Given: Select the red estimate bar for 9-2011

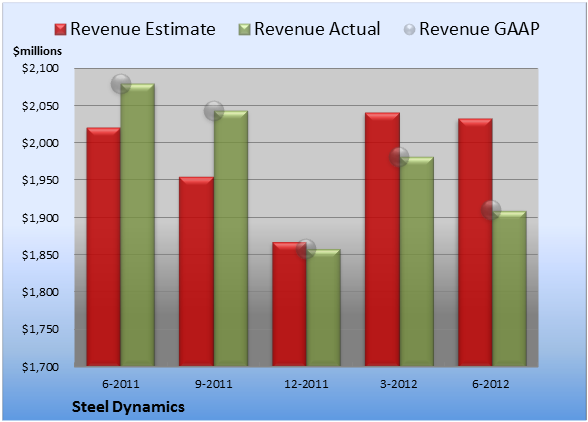Looking at the screenshot, I should (196, 271).
